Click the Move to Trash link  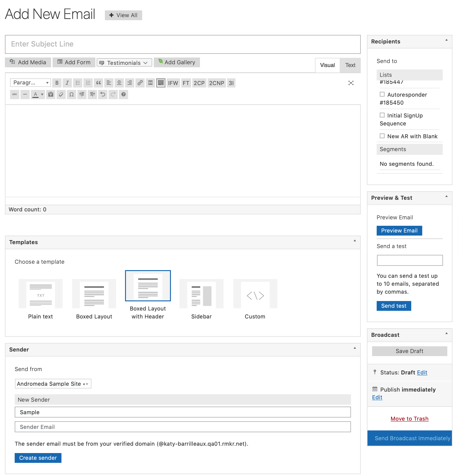(x=409, y=419)
